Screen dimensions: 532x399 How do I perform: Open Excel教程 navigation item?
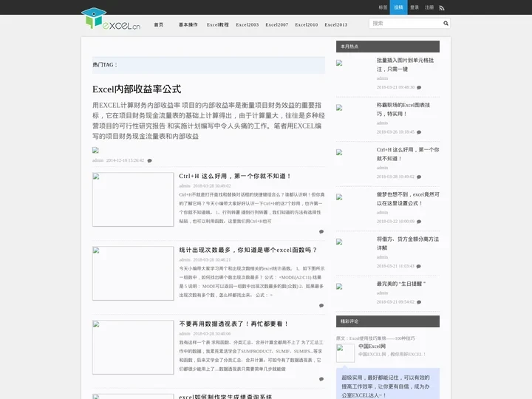218,25
